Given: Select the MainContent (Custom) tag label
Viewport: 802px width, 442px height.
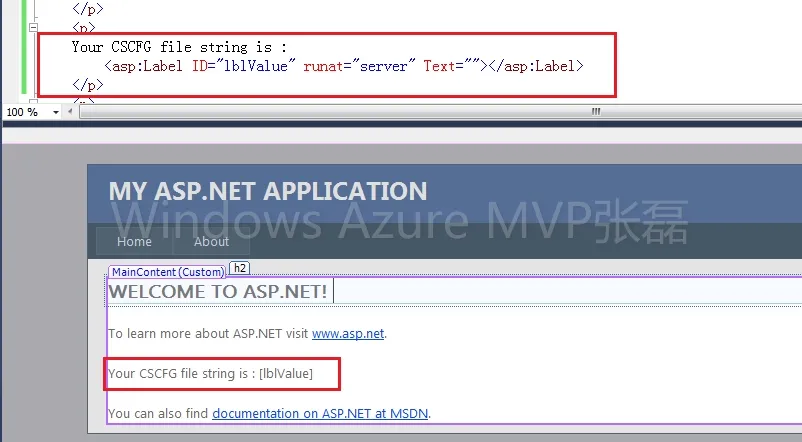Looking at the screenshot, I should click(167, 272).
